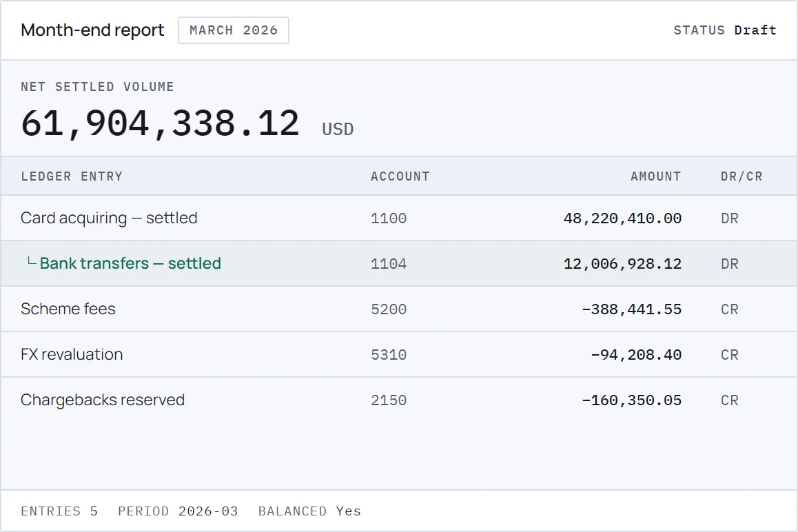
Task: Click the ACCOUNT column header
Action: pos(400,176)
